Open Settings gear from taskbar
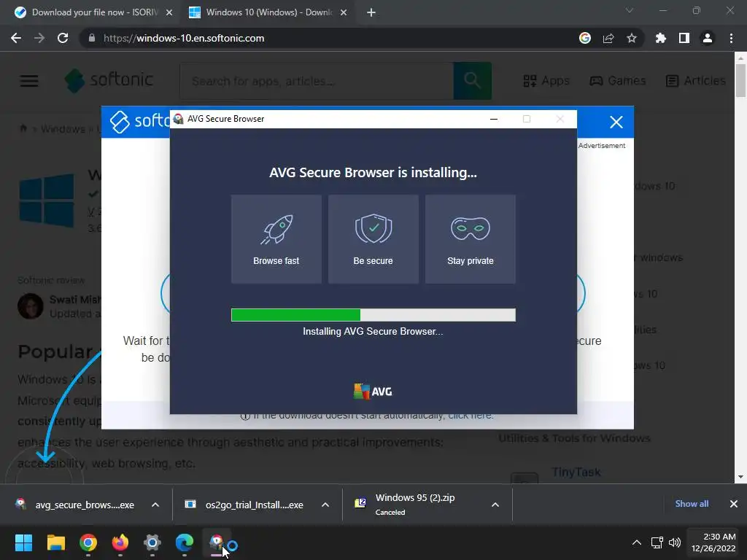The width and height of the screenshot is (747, 560). (x=152, y=542)
